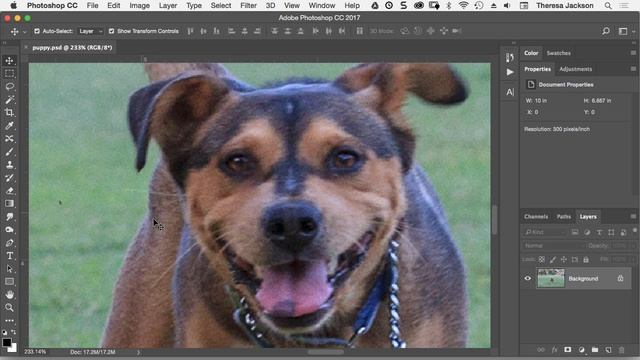Select the Zoom tool
The image size is (640, 360).
click(9, 308)
